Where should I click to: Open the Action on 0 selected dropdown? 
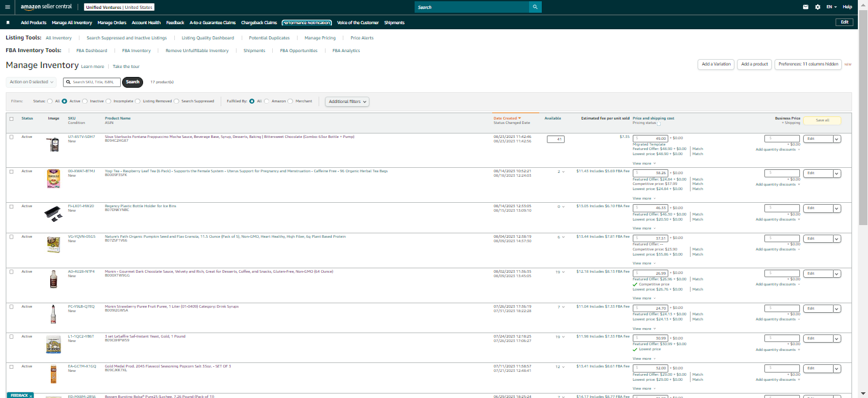click(x=31, y=82)
